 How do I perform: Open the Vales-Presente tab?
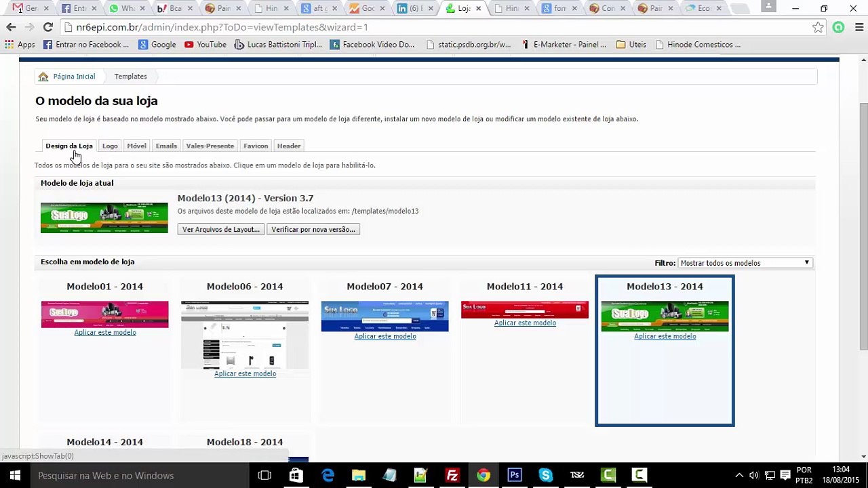pos(210,146)
